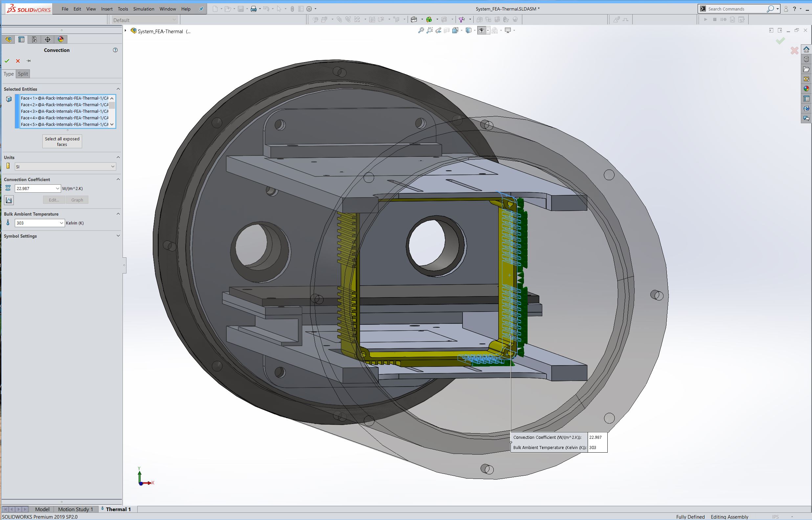
Task: Open Display Style cube icon
Action: (469, 30)
